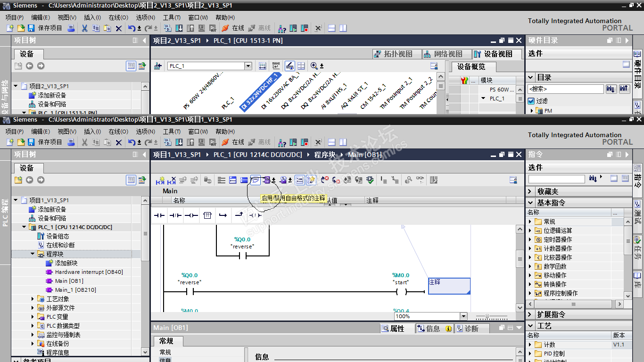Click Insert network icon in Main editor toolbar
Image resolution: width=644 pixels, height=362 pixels.
(160, 180)
